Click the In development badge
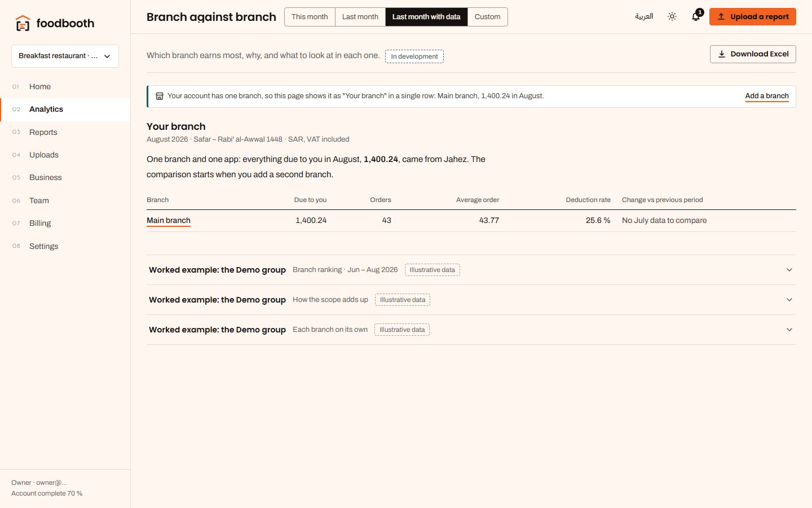 [414, 56]
